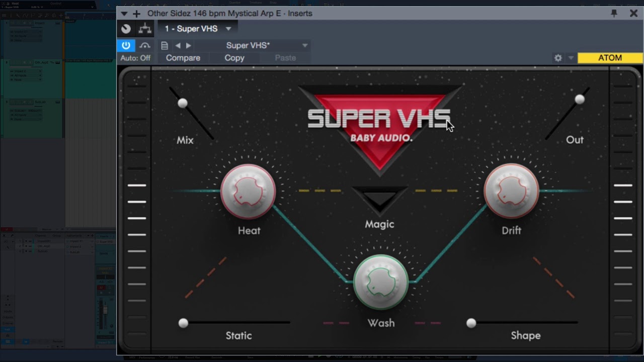This screenshot has width=644, height=362.
Task: Close the Super VHS plugin window
Action: pyautogui.click(x=634, y=14)
